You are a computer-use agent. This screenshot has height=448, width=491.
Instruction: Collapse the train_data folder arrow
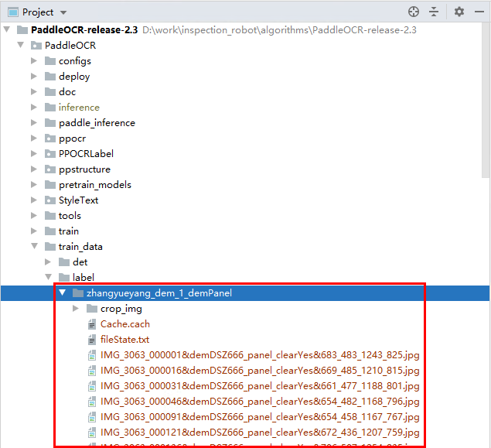coord(34,247)
